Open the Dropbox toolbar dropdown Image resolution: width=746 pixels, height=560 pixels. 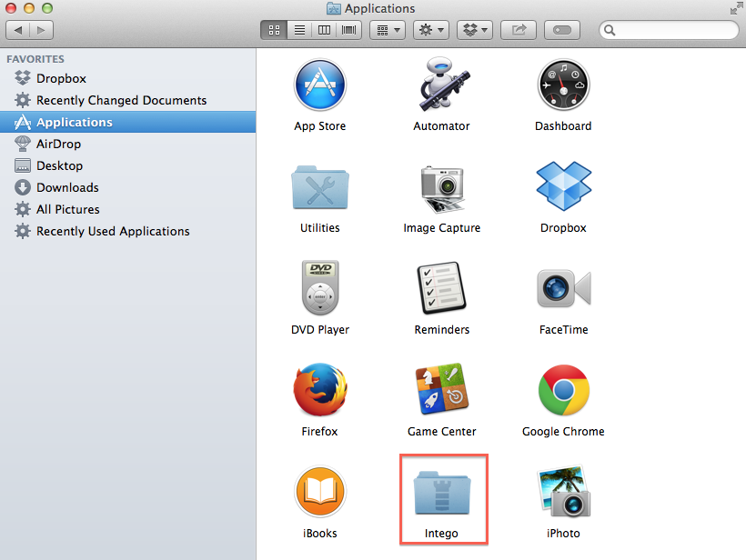pyautogui.click(x=475, y=30)
